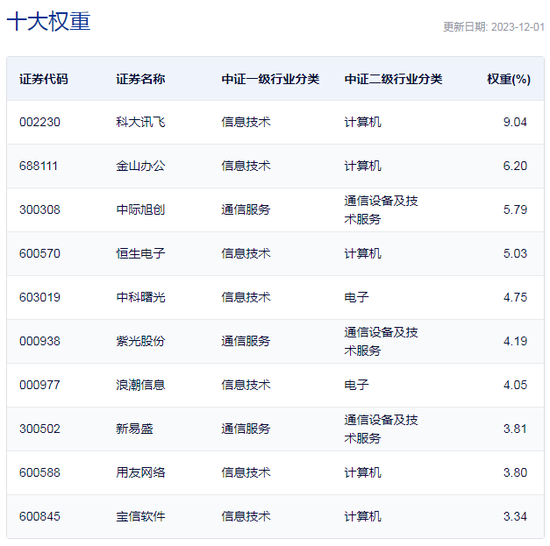Click 计算机 in the 恒生电子 row
Viewport: 550px width, 546px height.
click(362, 254)
